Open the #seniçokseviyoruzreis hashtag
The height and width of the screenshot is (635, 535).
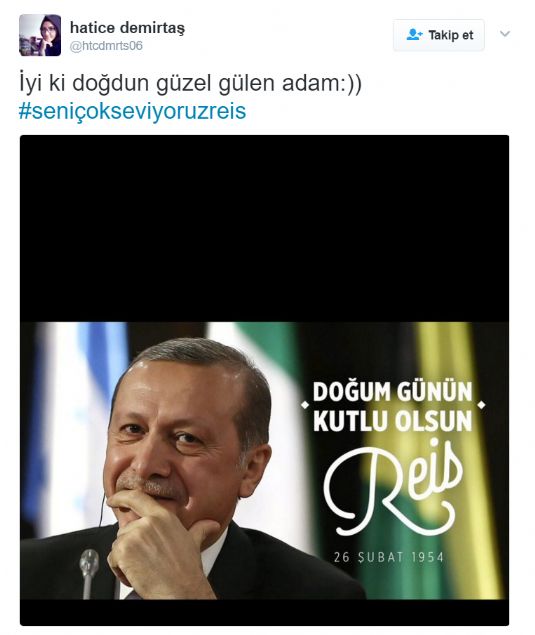pyautogui.click(x=132, y=111)
